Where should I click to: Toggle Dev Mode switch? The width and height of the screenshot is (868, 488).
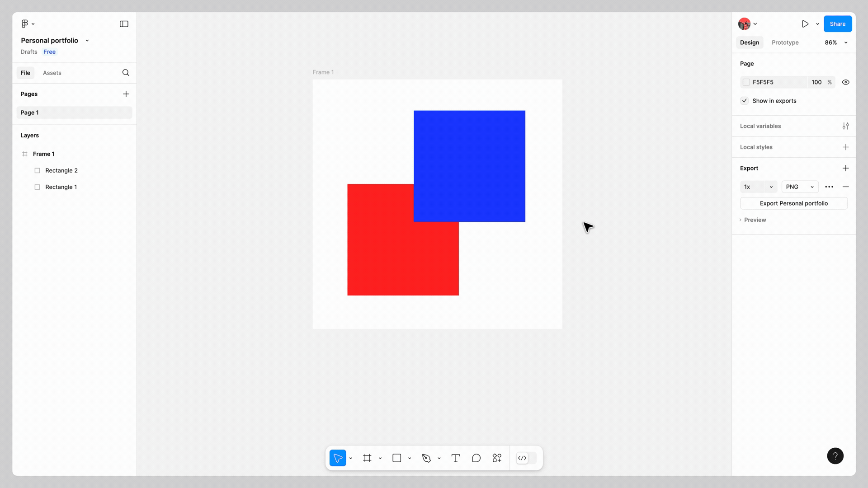point(527,458)
